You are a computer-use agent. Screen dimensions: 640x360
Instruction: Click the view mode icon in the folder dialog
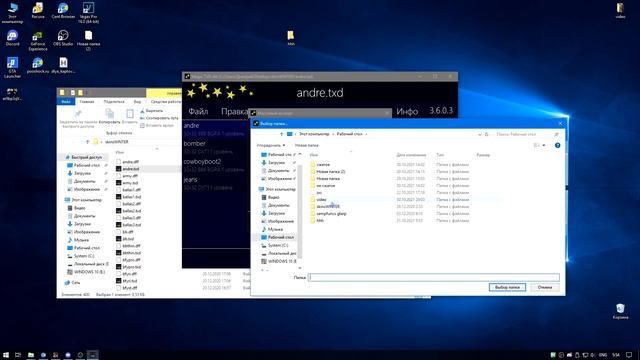pos(536,145)
